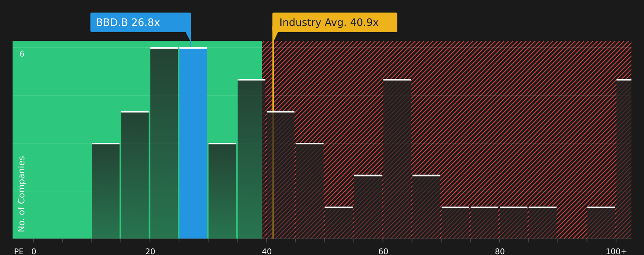Click the bar for PE 50 to 55
This screenshot has width=644, height=255.
(339, 223)
